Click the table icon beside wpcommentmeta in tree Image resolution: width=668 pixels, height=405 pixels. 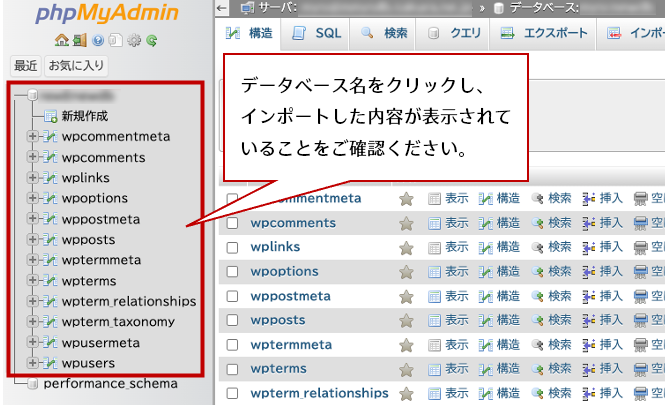point(50,136)
